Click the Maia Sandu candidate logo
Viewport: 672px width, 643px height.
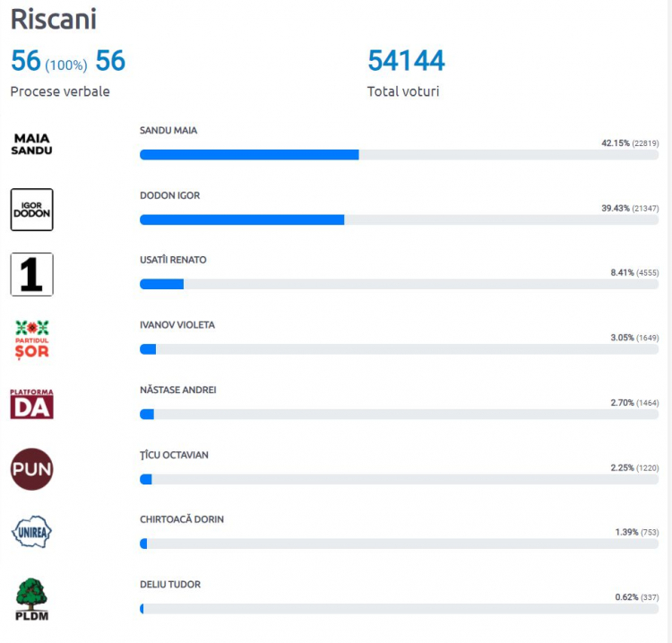(x=31, y=144)
